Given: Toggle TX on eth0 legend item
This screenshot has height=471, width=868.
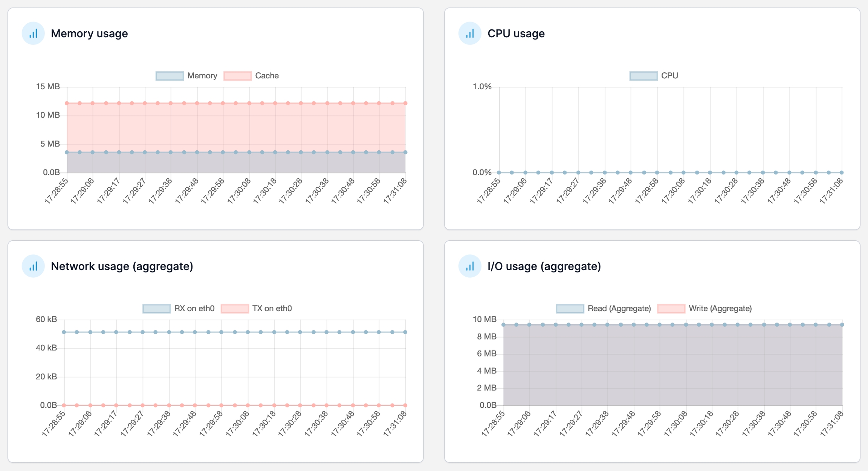Looking at the screenshot, I should [x=235, y=309].
